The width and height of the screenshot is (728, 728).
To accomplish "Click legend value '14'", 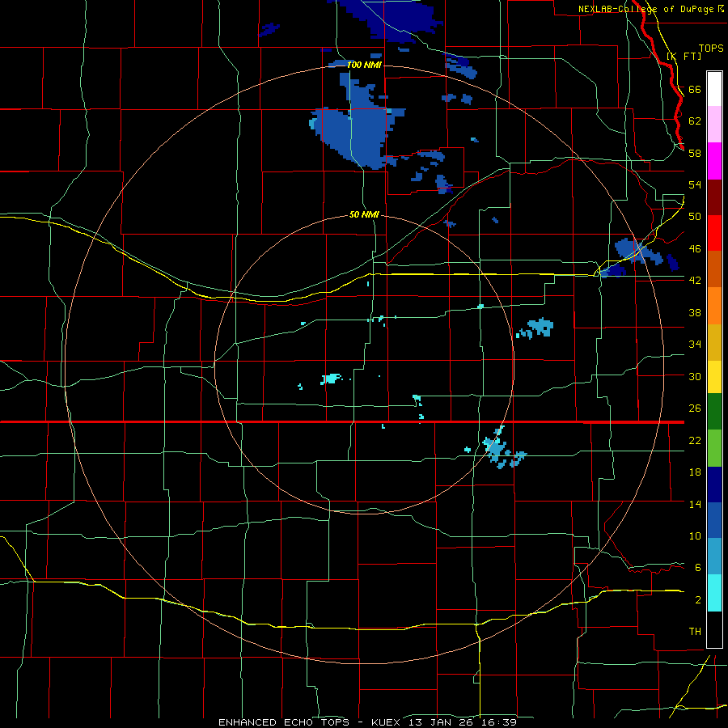I will tap(695, 504).
